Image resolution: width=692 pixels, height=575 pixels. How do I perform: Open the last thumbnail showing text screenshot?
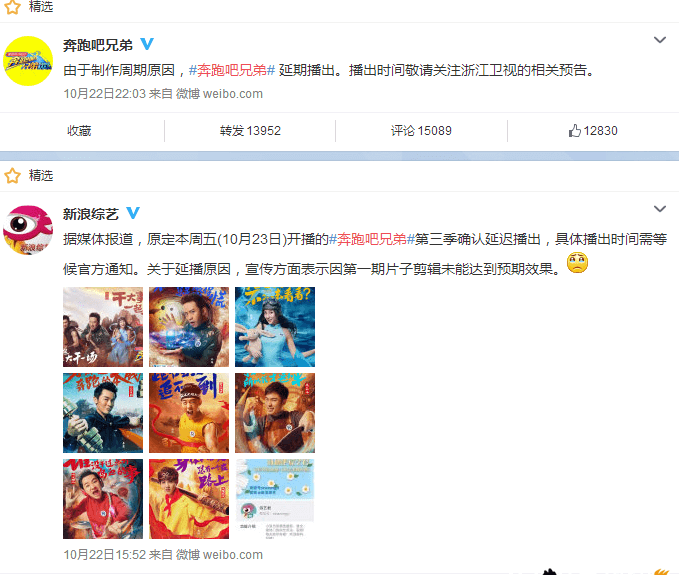pyautogui.click(x=275, y=499)
